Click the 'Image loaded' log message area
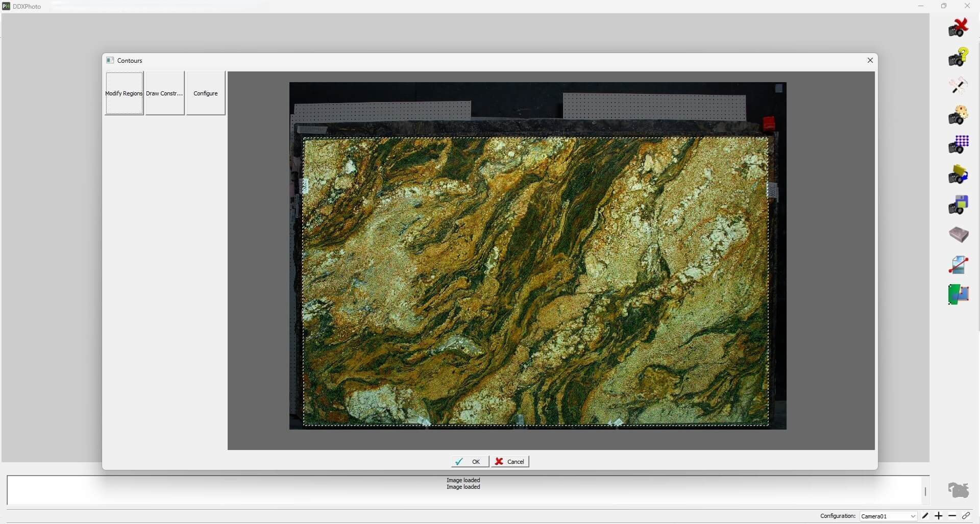This screenshot has width=980, height=524. click(463, 484)
